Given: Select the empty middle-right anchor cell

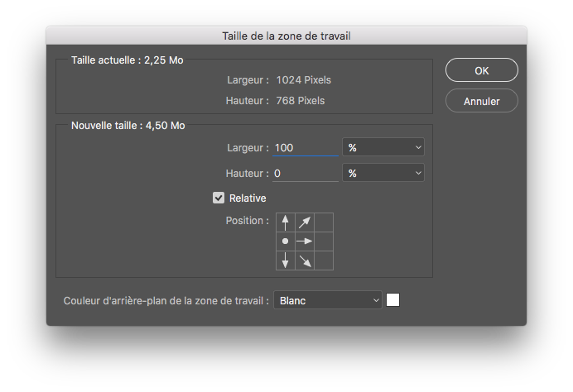Looking at the screenshot, I should tap(324, 241).
